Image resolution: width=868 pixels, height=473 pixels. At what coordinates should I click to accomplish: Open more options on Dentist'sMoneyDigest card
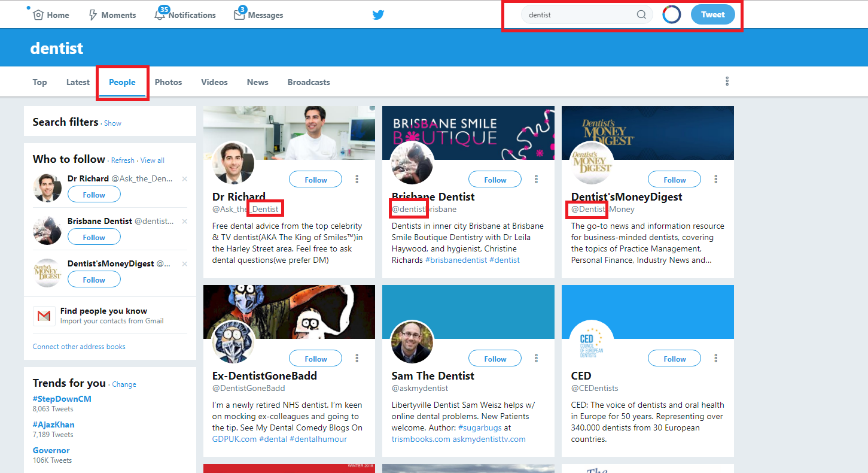point(715,179)
